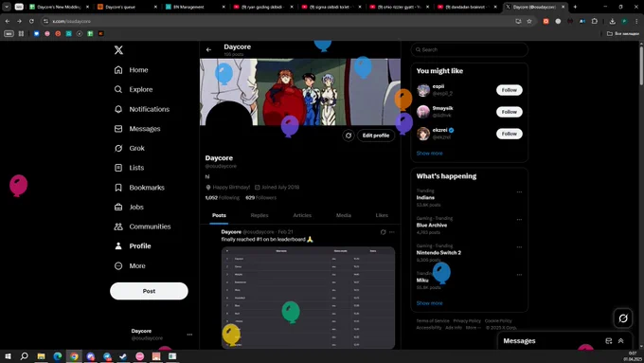Open the leaderboard image in the post

[x=308, y=298]
